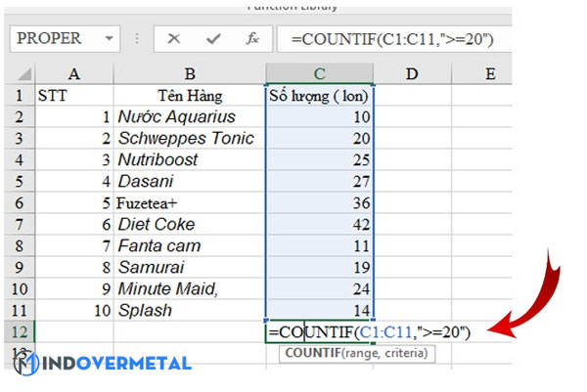Click the Cancel X icon in formula bar

[x=174, y=38]
